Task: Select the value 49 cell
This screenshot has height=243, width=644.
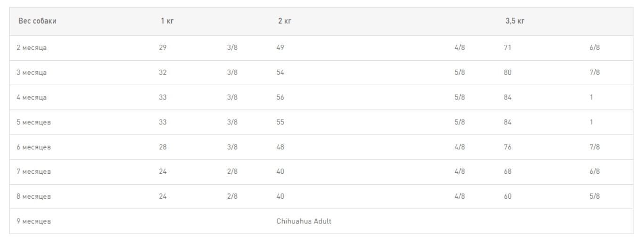Action: coord(281,48)
